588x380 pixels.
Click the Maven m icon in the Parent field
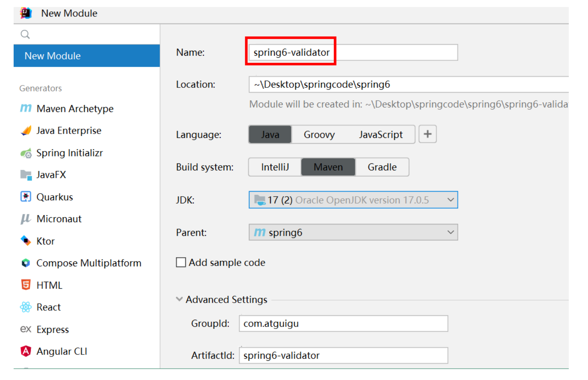[260, 232]
